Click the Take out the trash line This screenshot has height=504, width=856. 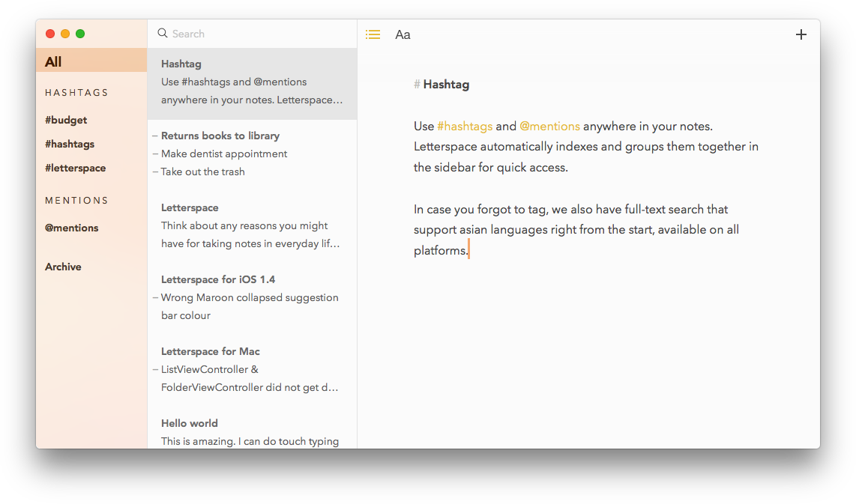pyautogui.click(x=202, y=171)
